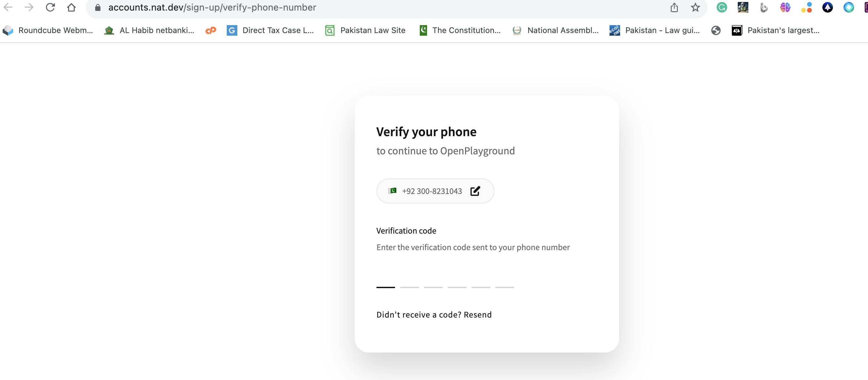The height and width of the screenshot is (380, 868).
Task: Bookmark this page via the star icon
Action: 695,7
